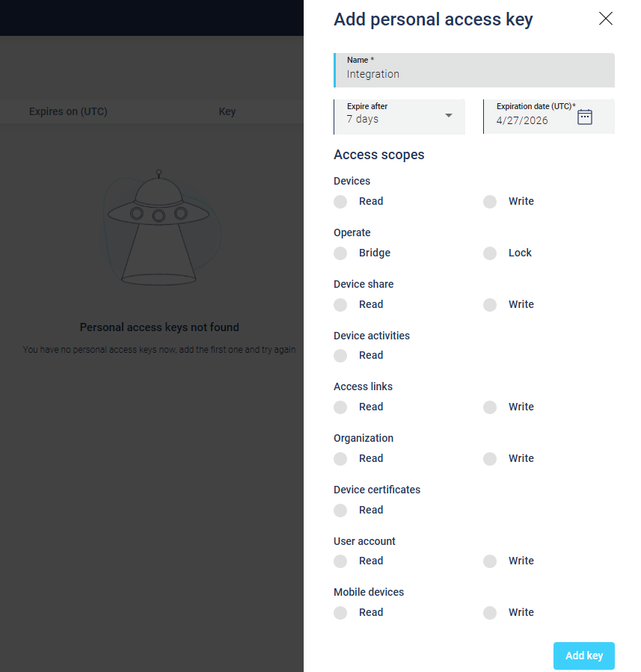The image size is (641, 672).
Task: Toggle Device certificates Read scope
Action: click(x=340, y=511)
